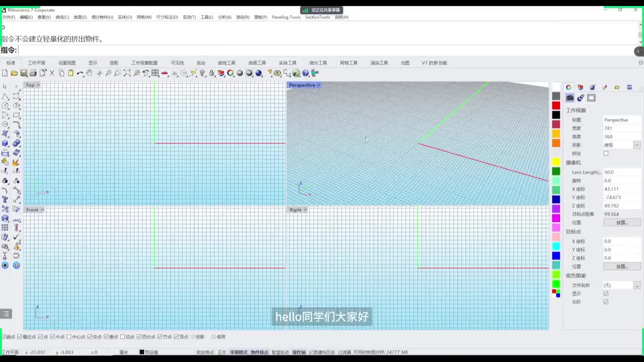Open options with the gear icon
The image size is (644, 362).
click(x=278, y=73)
